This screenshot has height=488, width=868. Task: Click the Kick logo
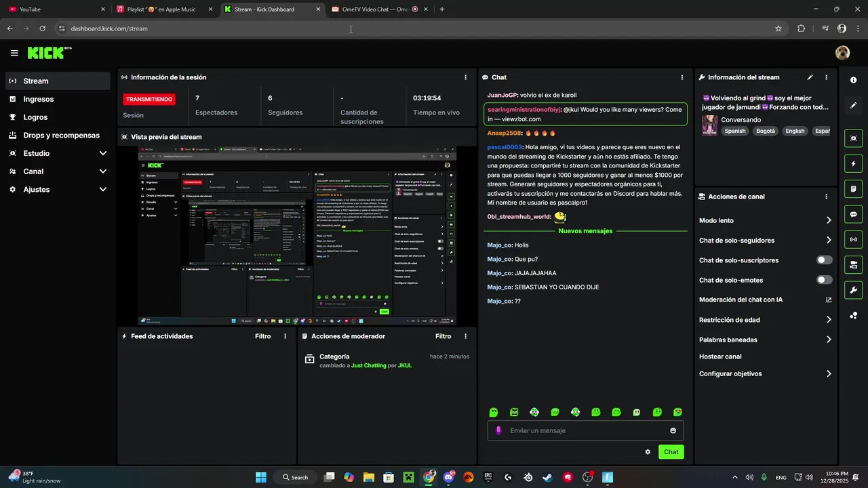(x=49, y=53)
